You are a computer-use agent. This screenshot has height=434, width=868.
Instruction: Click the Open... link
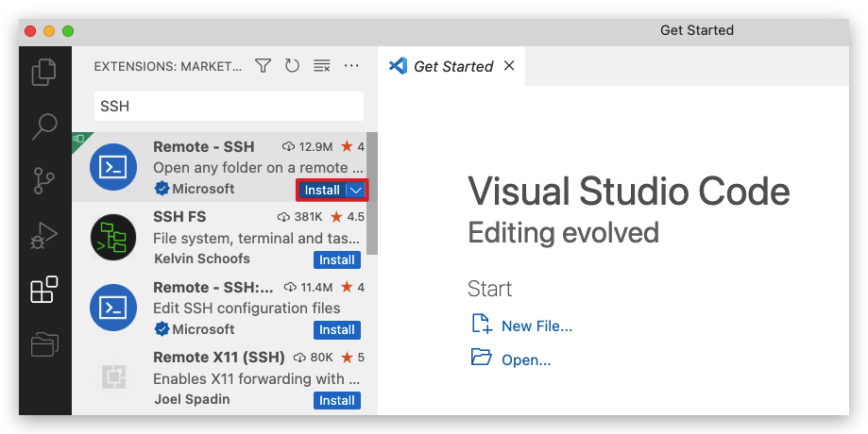(x=526, y=359)
